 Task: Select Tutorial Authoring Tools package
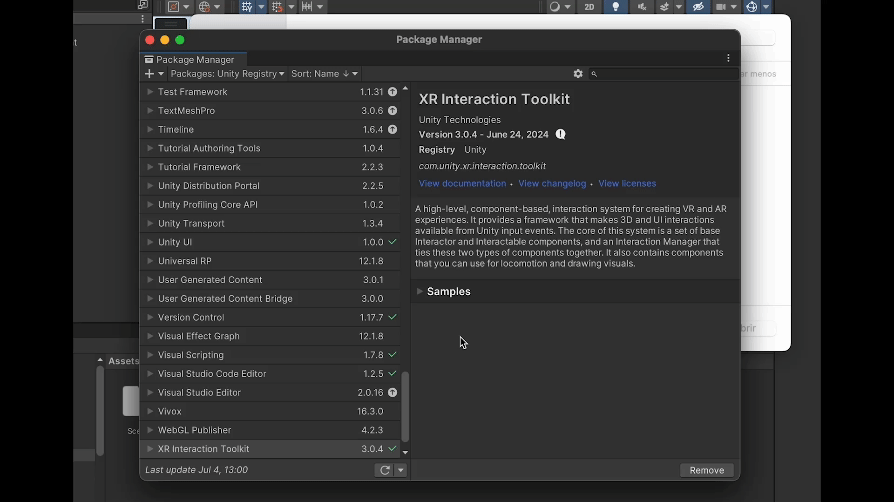(270, 148)
